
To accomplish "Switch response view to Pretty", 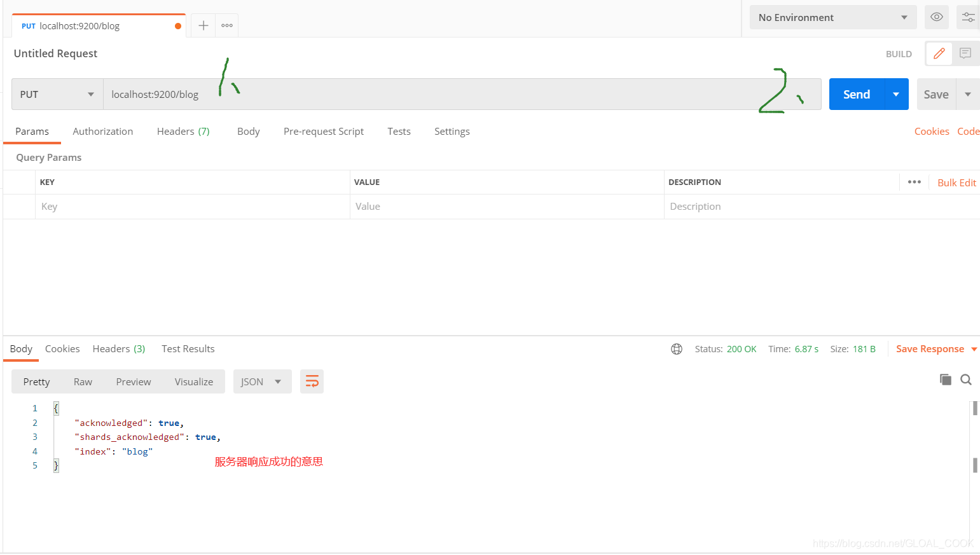I will click(x=36, y=381).
